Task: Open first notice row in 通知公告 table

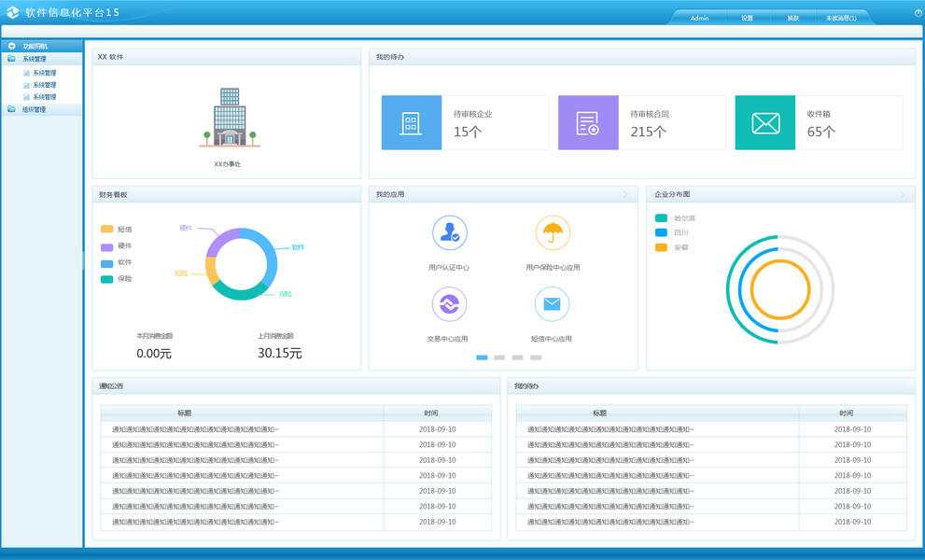Action: coord(296,429)
